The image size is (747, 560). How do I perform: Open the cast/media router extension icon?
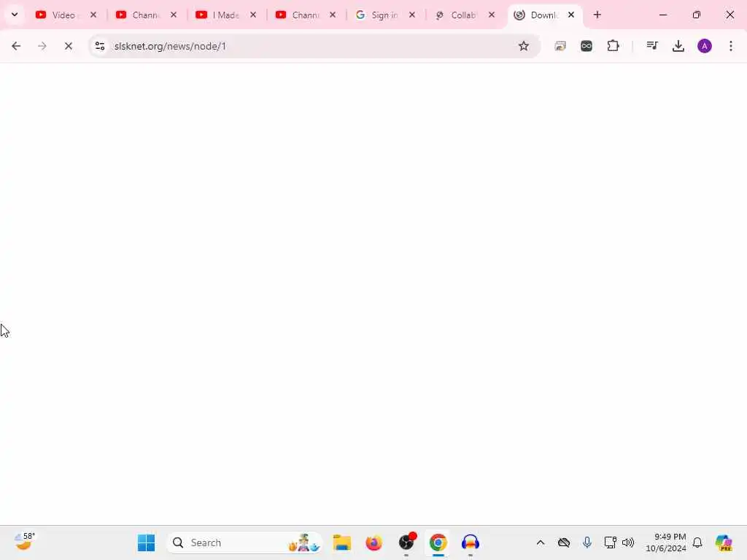[x=560, y=46]
